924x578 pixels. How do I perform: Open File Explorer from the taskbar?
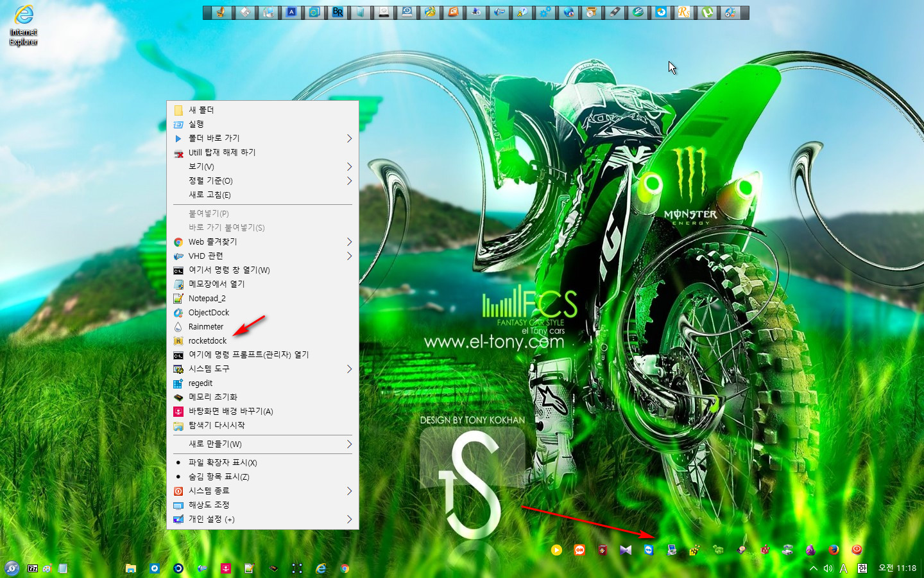[x=131, y=568]
